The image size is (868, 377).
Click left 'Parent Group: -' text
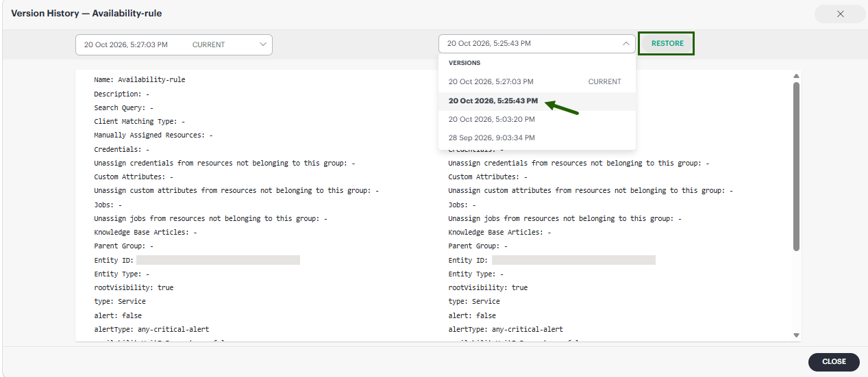tap(124, 246)
